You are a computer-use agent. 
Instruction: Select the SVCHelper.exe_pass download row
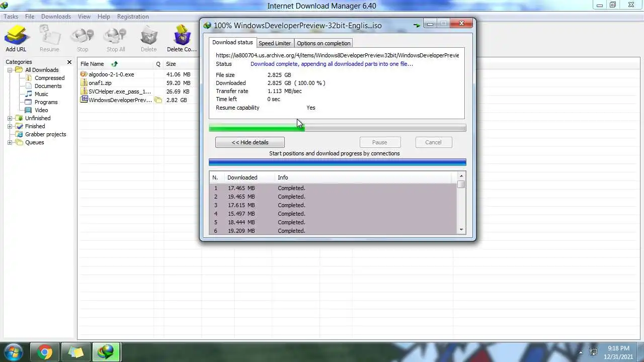[120, 92]
